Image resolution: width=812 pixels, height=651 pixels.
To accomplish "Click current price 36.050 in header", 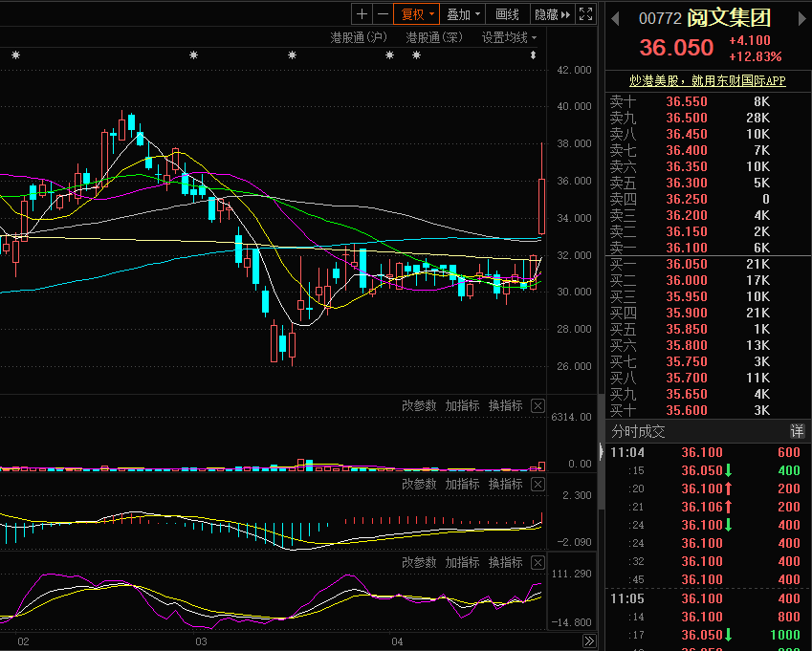I will tap(677, 48).
